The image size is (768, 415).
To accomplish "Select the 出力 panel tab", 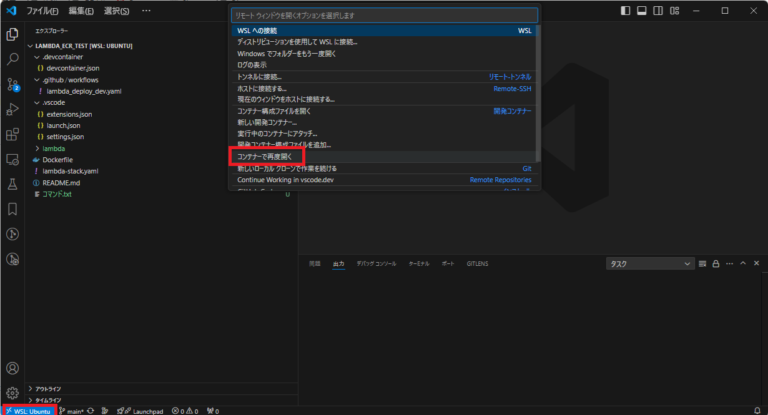I will pyautogui.click(x=338, y=264).
